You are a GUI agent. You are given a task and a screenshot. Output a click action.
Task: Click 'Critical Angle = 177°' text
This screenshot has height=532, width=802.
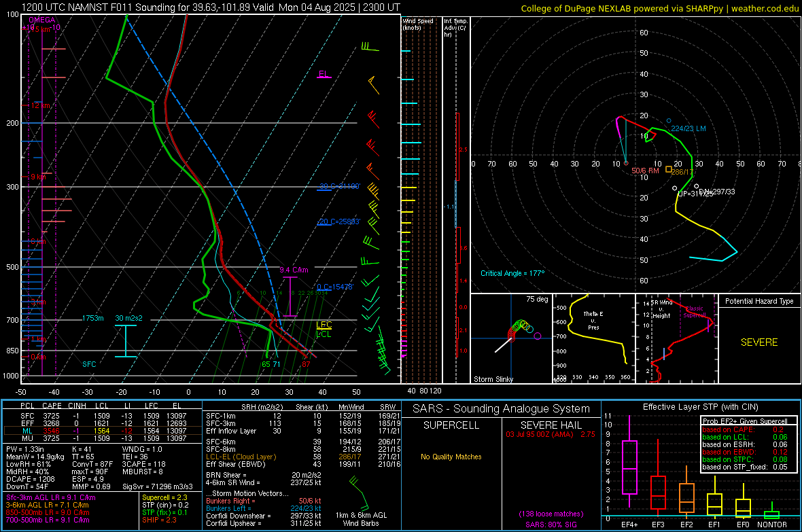point(512,273)
